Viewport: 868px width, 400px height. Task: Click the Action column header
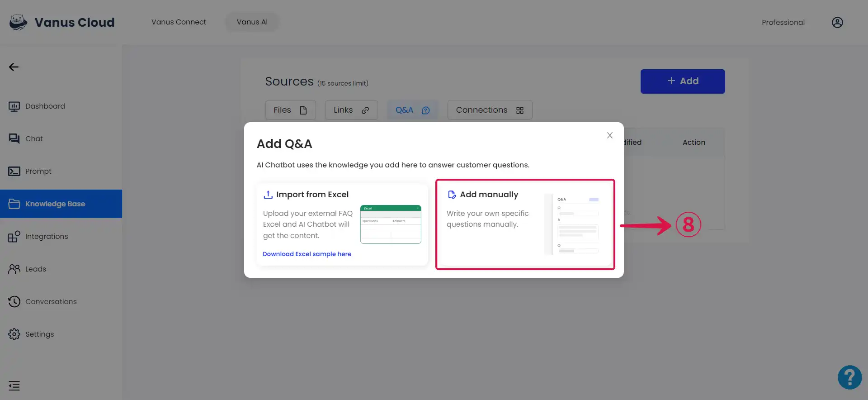[694, 143]
